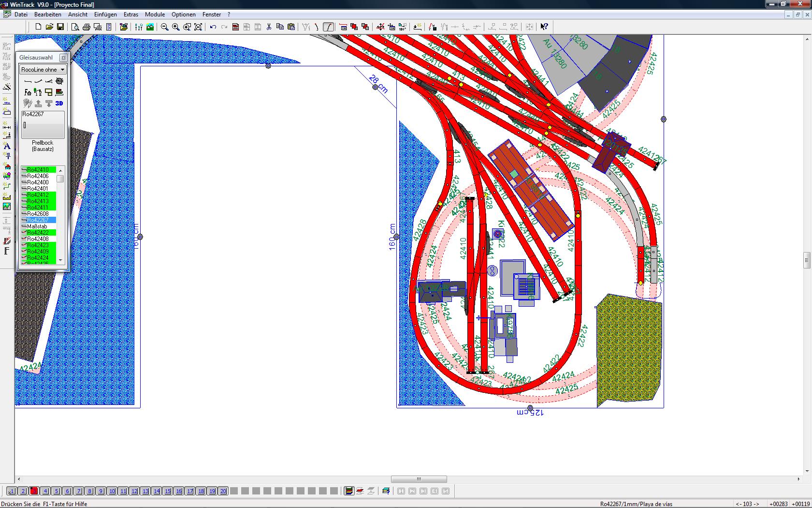Click the Cut scissors icon
Screen dimensions: 812x508
pos(269,27)
